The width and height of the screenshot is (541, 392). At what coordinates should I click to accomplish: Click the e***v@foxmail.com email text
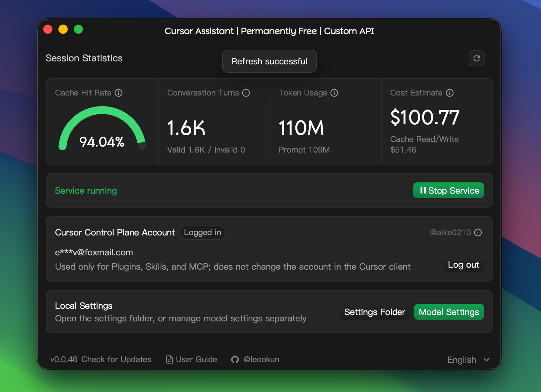point(94,252)
